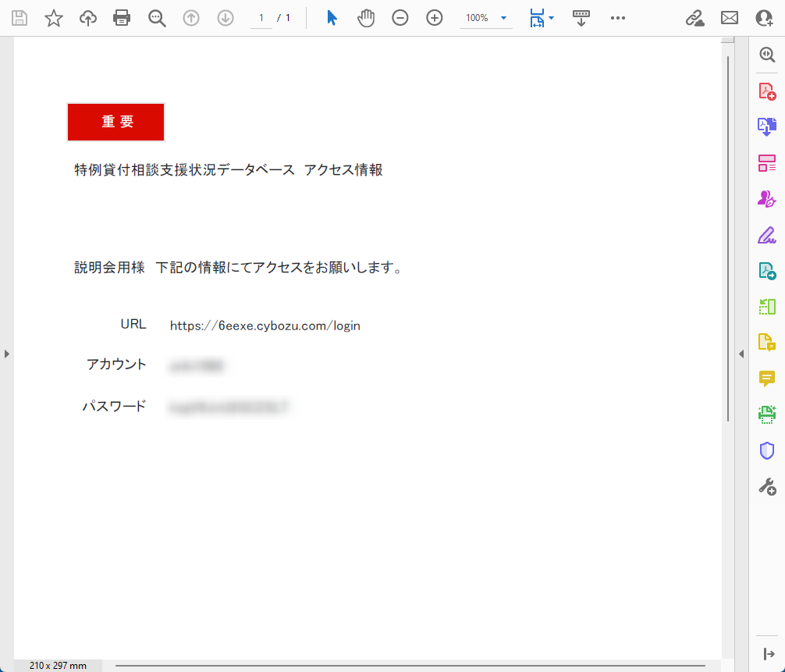Open the zoom percentage dropdown
This screenshot has height=672, width=785.
pyautogui.click(x=503, y=18)
